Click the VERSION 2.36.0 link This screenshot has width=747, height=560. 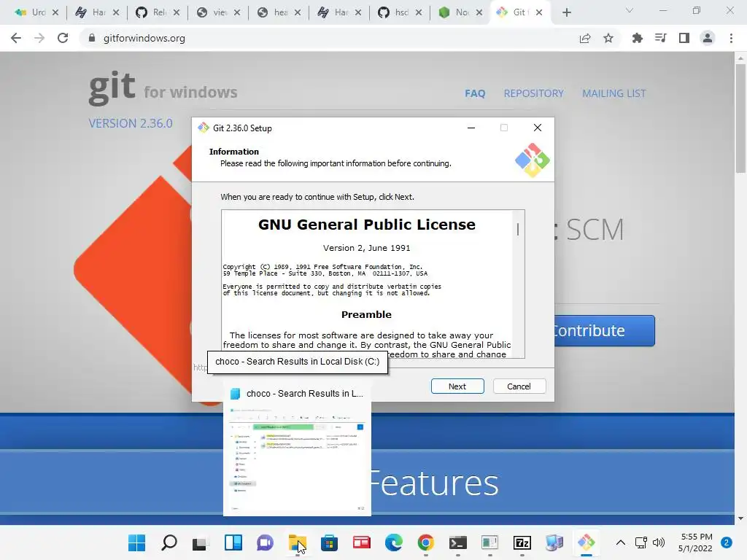131,123
